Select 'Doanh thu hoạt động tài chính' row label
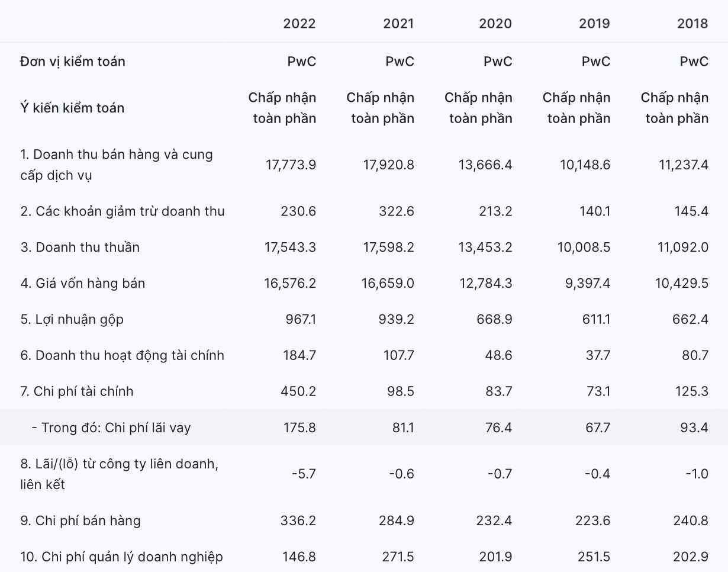Screen dimensions: 728x572 (x=122, y=356)
